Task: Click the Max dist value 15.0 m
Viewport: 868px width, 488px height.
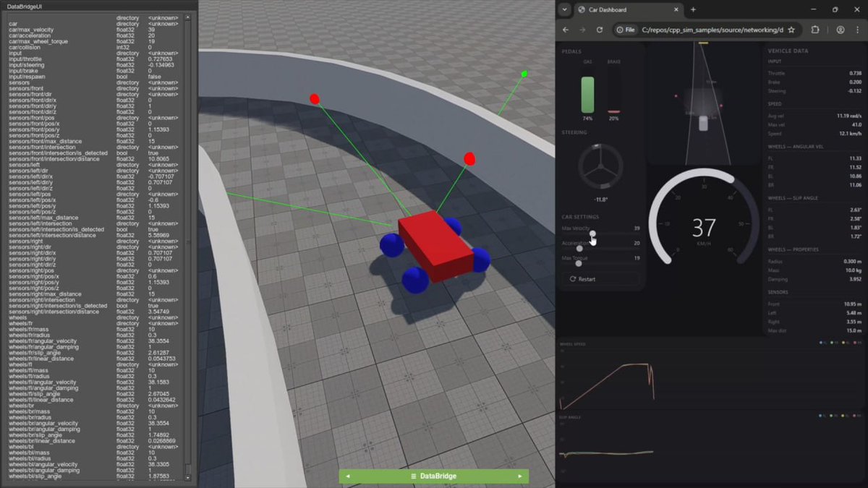Action: point(853,330)
